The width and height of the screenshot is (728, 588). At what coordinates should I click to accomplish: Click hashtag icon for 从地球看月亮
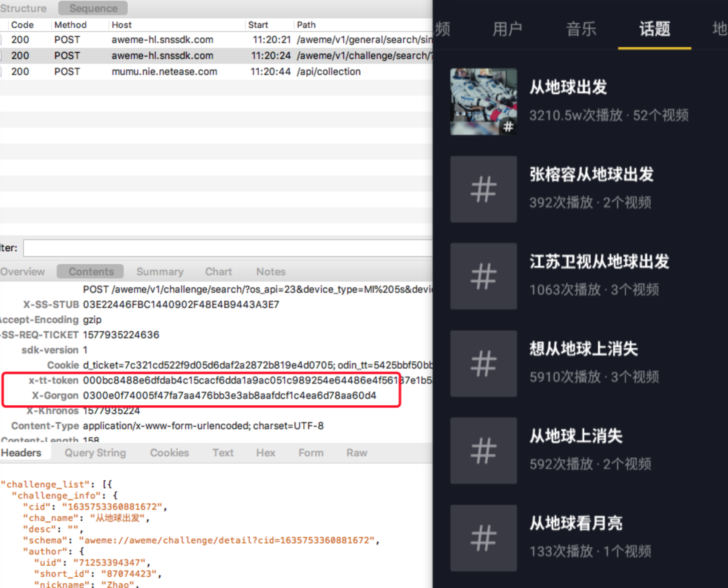coord(483,538)
